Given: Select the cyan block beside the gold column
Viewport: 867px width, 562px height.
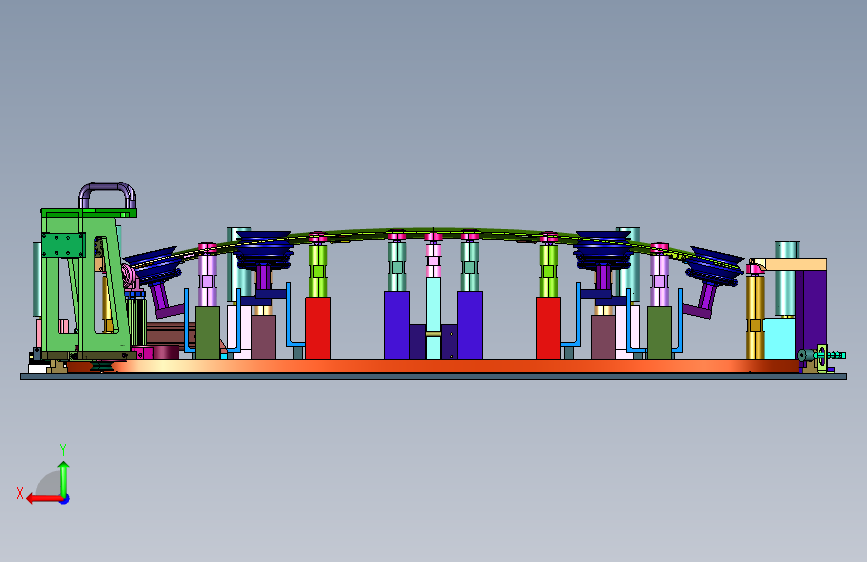Looking at the screenshot, I should click(x=780, y=338).
